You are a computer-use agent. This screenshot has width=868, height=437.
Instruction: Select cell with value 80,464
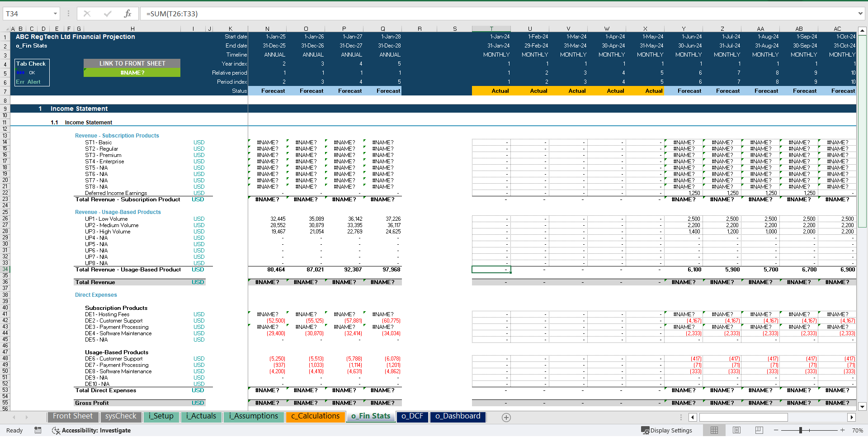276,270
